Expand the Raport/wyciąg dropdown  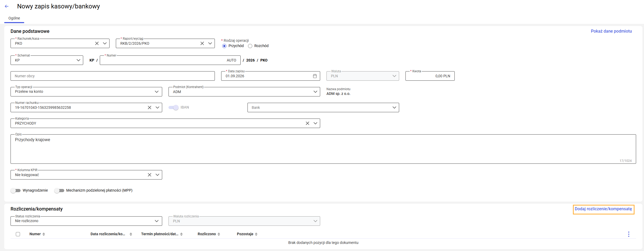tap(210, 43)
